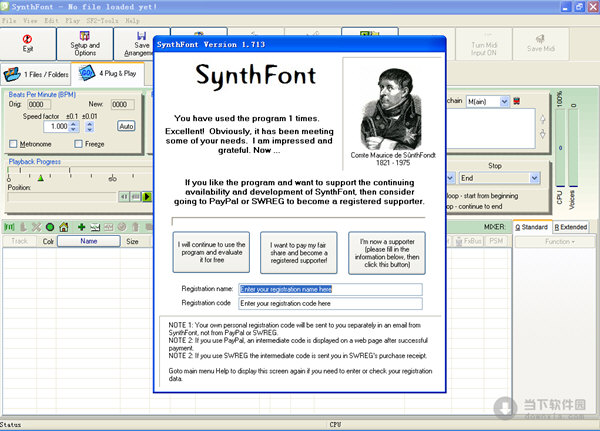Click 'I want to pay my fair share' button
This screenshot has width=600, height=431.
click(298, 253)
